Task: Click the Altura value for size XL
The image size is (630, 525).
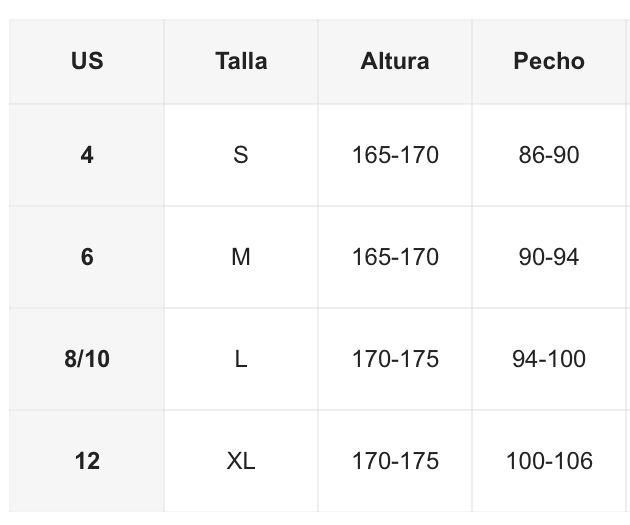Action: [395, 461]
